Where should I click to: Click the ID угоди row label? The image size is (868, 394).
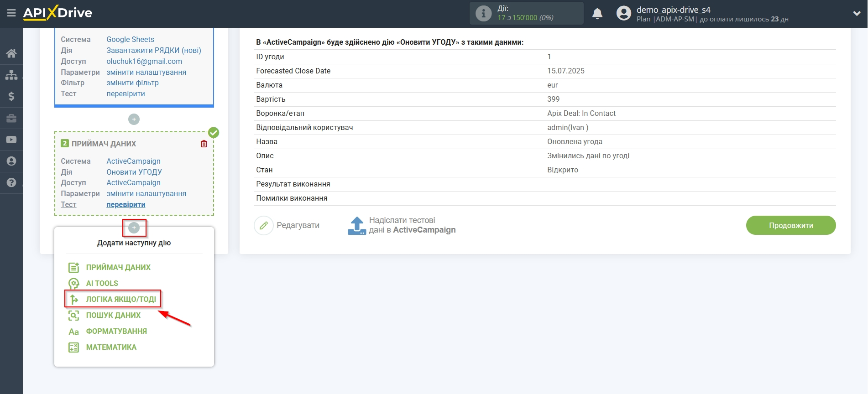(270, 57)
